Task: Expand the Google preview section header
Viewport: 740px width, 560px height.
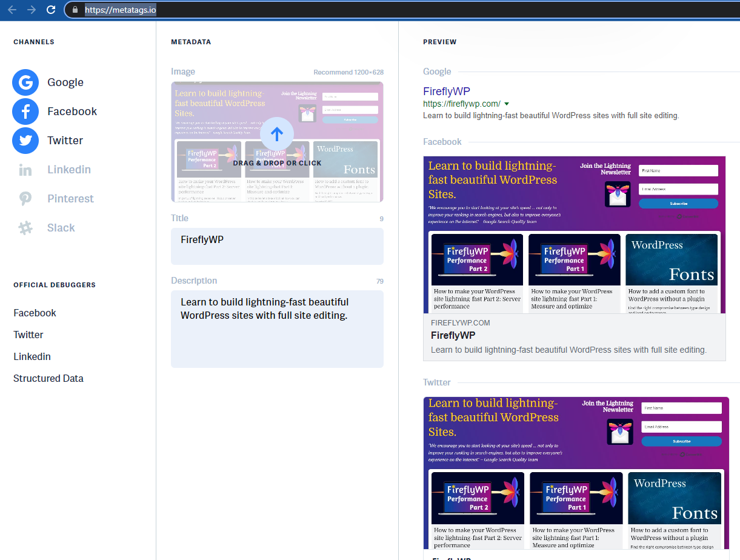Action: [437, 72]
